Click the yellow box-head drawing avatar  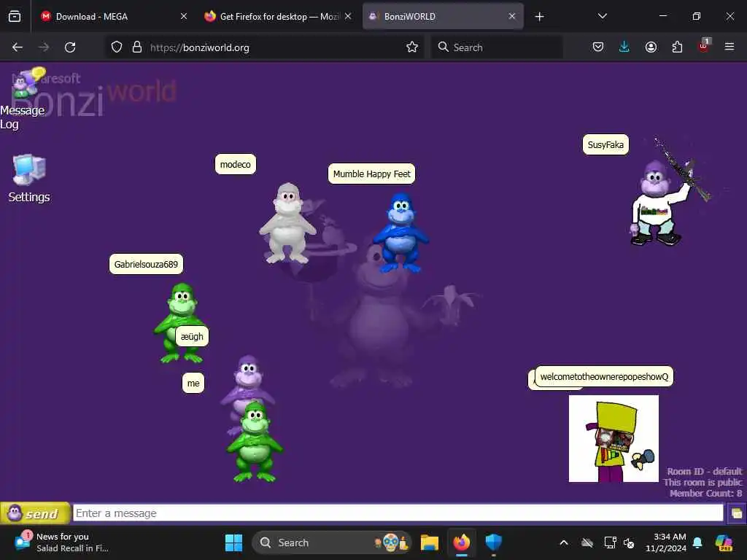(614, 438)
